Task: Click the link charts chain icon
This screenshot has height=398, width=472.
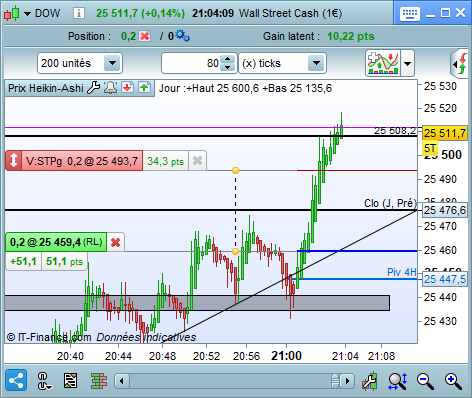Action: click(x=44, y=381)
